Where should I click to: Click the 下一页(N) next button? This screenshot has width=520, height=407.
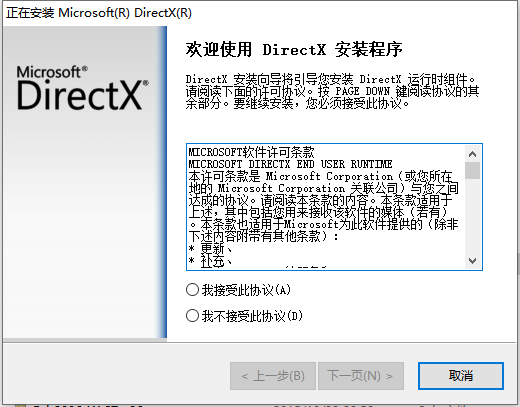click(361, 376)
